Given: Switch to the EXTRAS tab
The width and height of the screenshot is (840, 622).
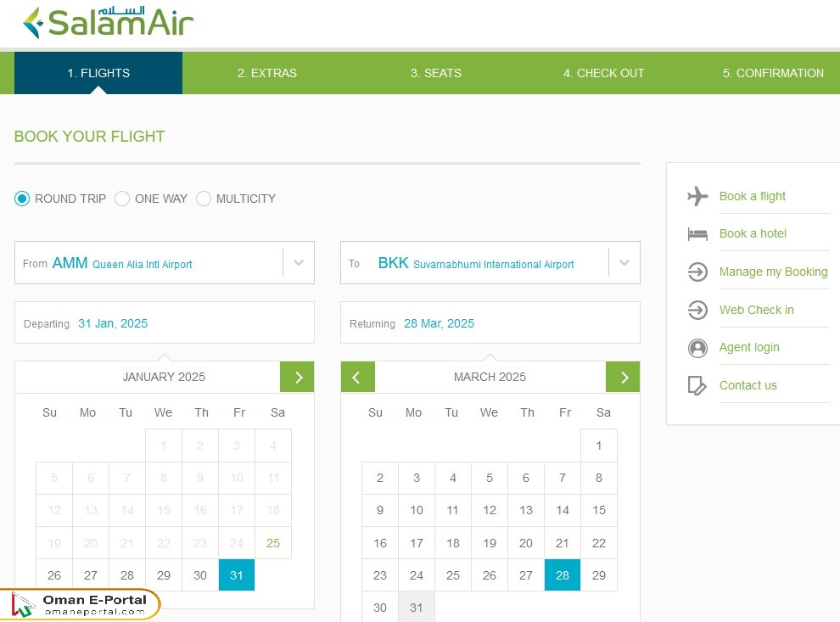Looking at the screenshot, I should [x=267, y=73].
